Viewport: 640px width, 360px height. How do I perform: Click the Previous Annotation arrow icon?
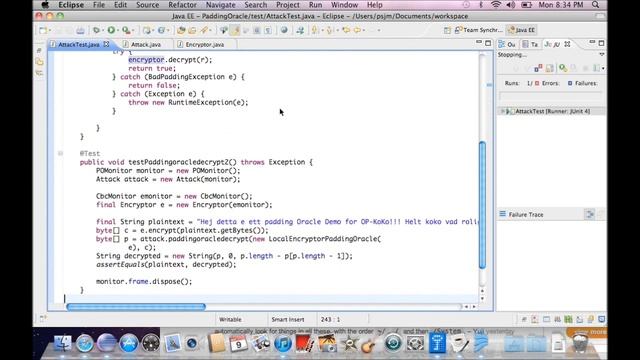pos(329,30)
